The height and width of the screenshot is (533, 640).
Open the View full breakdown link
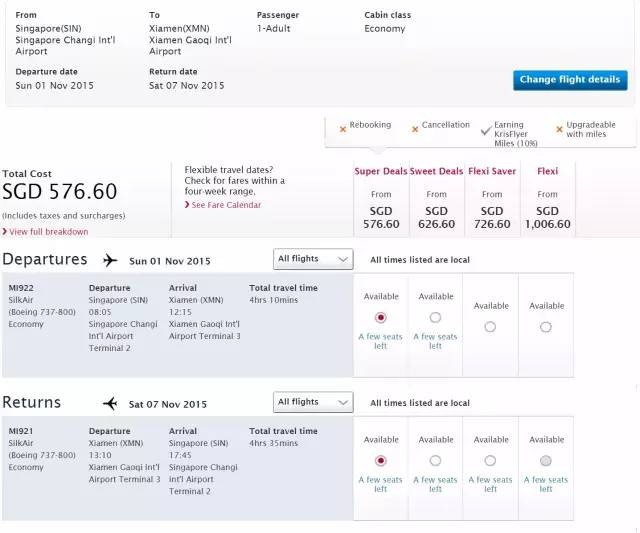tap(49, 232)
